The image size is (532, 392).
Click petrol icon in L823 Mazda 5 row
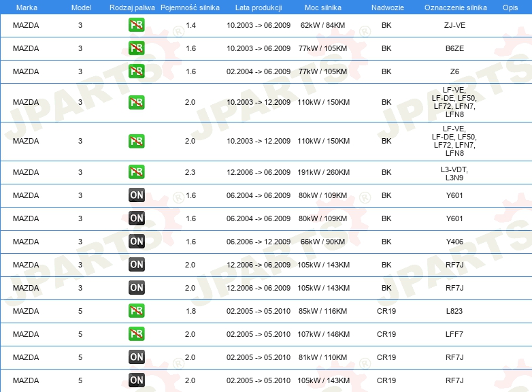[x=136, y=310]
